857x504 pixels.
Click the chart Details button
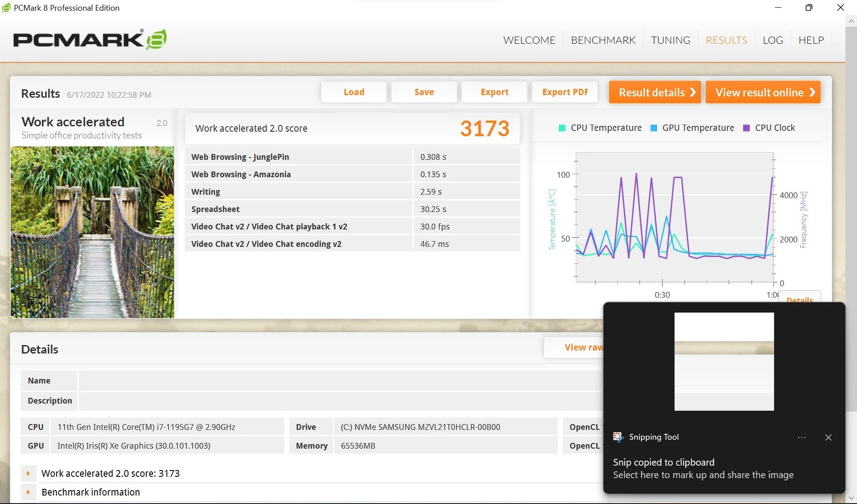point(799,297)
